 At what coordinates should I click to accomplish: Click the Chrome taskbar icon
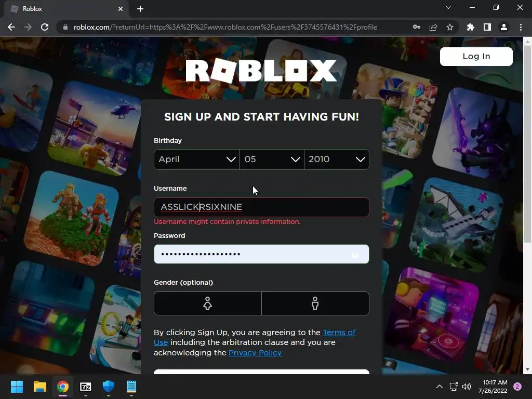point(62,387)
